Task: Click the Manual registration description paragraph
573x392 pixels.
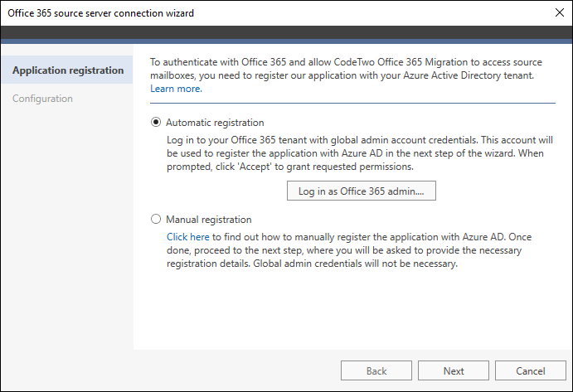Action: (349, 250)
